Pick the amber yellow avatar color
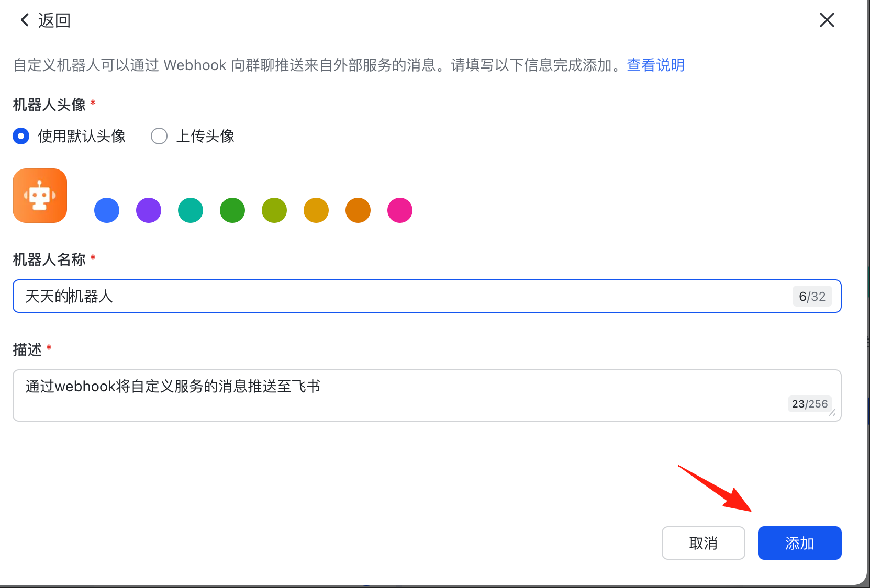This screenshot has width=870, height=588. point(316,210)
